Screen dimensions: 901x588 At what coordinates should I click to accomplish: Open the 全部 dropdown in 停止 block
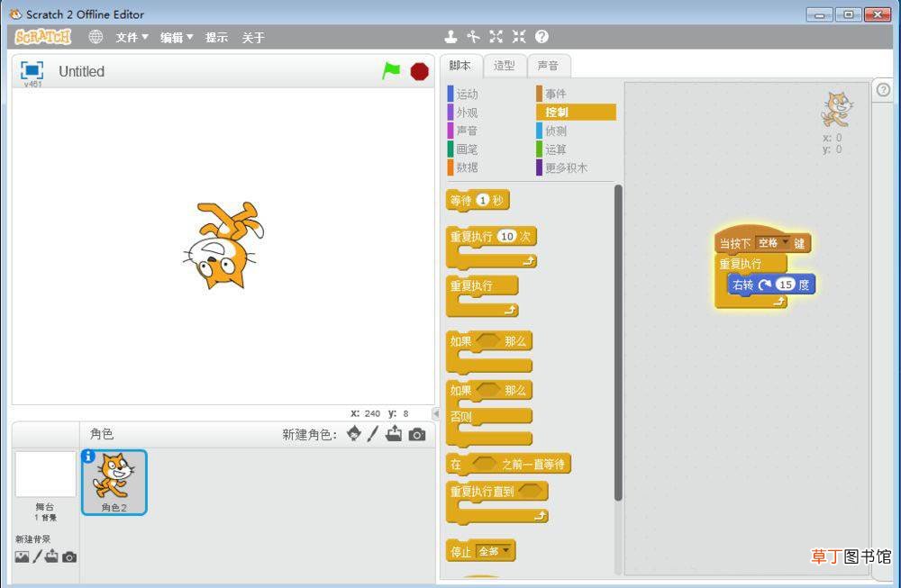(x=494, y=551)
